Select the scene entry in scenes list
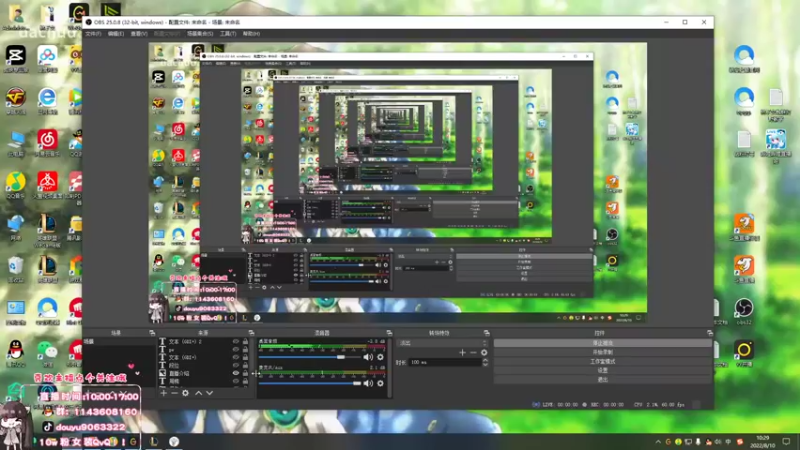 click(119, 341)
